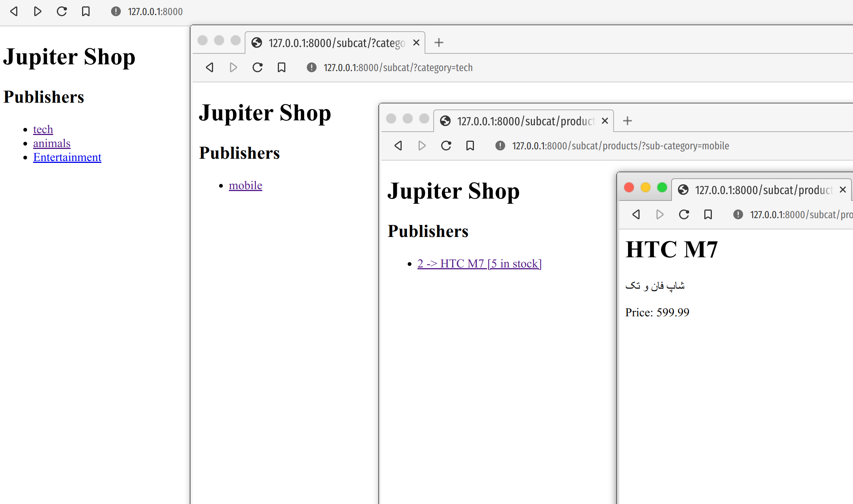Open the animals category link
Viewport: 853px width, 504px height.
[52, 143]
